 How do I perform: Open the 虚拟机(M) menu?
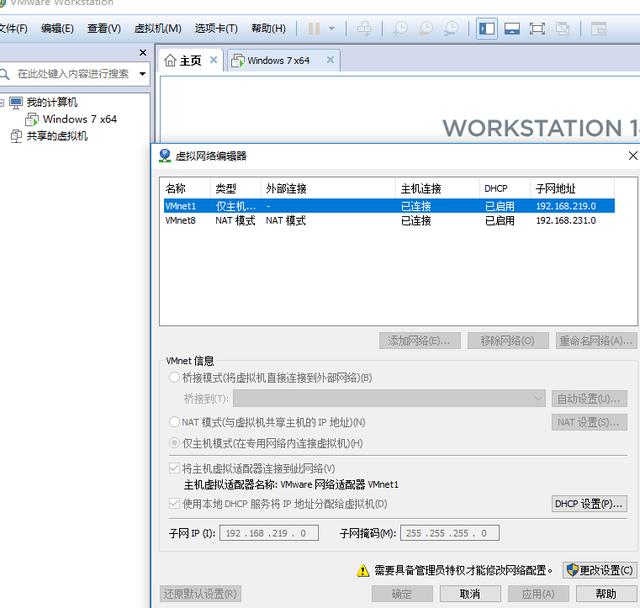click(158, 29)
